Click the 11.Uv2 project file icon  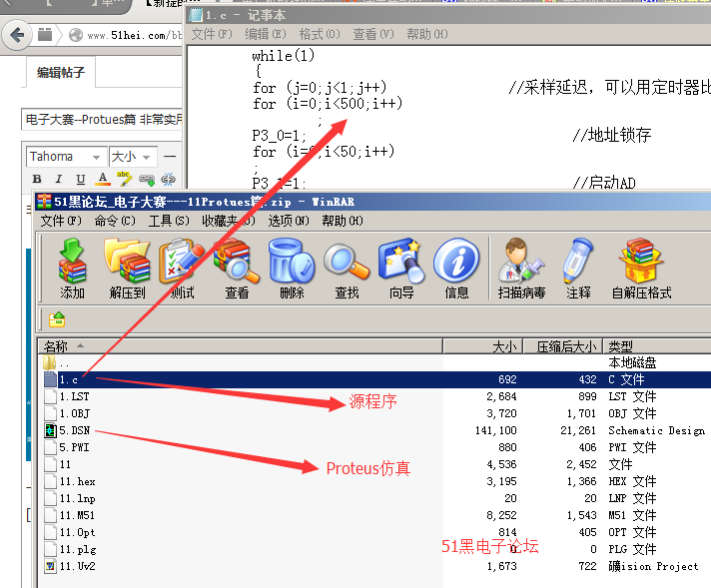(x=50, y=566)
